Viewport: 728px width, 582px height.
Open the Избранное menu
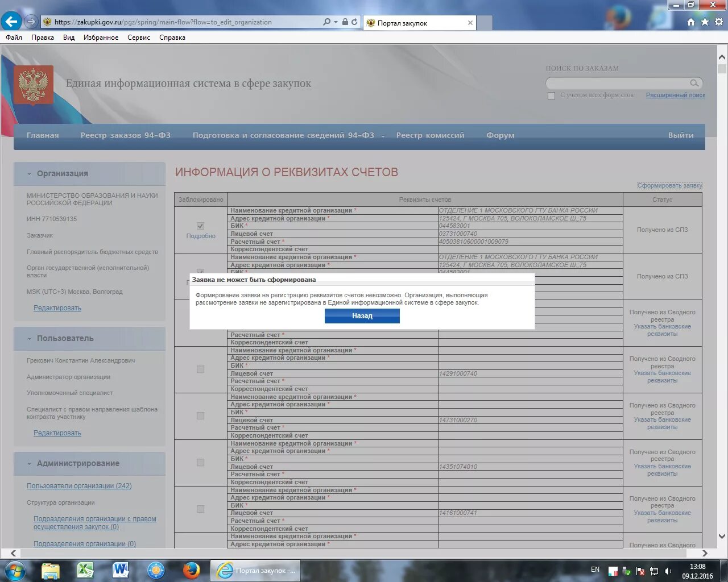[x=101, y=38]
